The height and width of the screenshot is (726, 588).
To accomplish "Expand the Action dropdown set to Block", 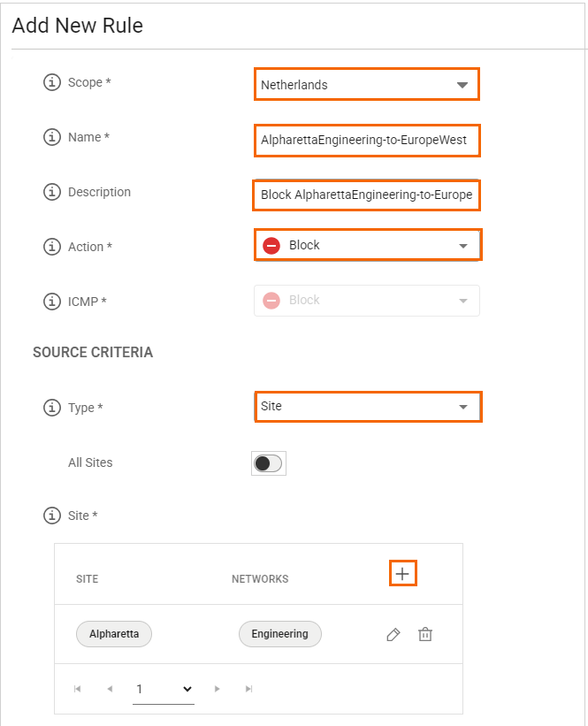I will 367,246.
